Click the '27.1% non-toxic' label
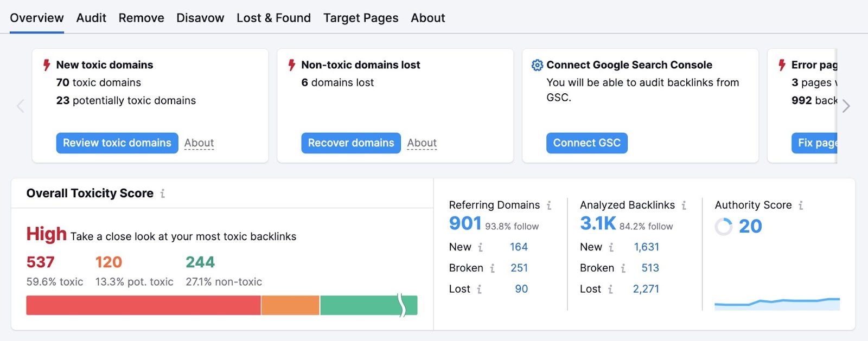Screen dimensions: 868x341 (224, 282)
